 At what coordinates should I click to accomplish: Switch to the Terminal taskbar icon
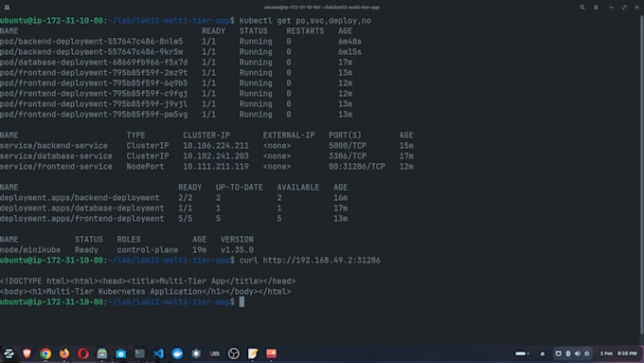139,354
